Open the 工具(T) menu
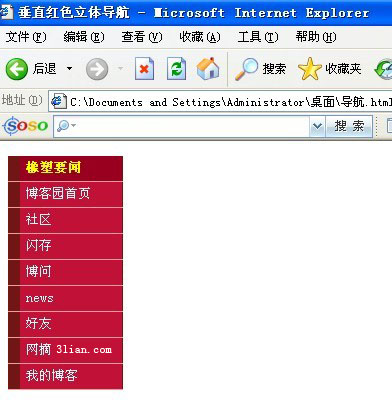 (258, 37)
